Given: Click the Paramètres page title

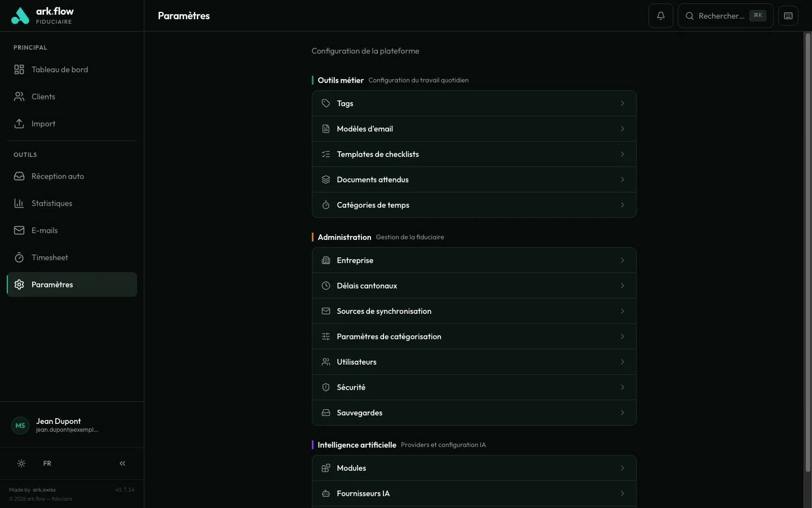Looking at the screenshot, I should click(184, 16).
